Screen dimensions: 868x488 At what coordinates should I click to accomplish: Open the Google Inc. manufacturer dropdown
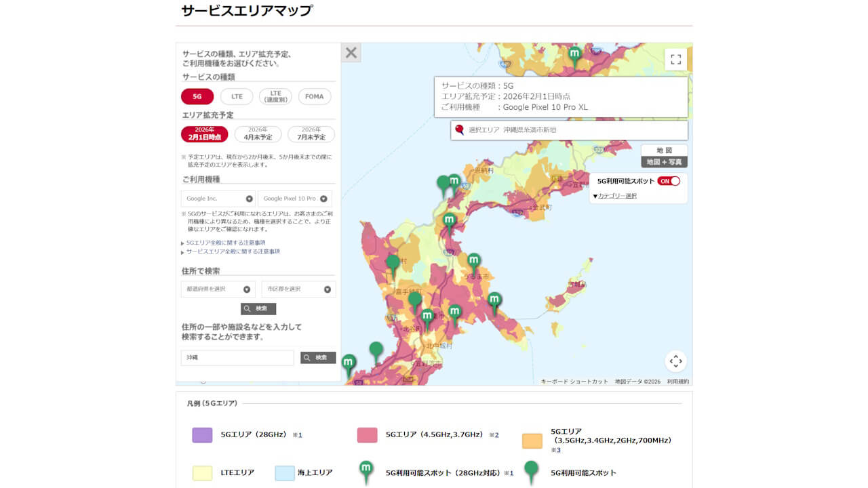pos(218,199)
